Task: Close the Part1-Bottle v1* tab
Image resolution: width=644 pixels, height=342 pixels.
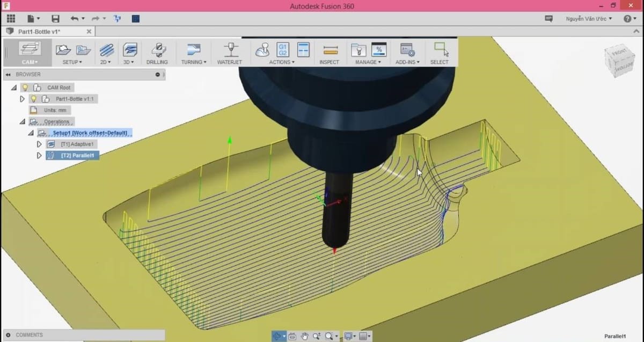Action: point(89,32)
